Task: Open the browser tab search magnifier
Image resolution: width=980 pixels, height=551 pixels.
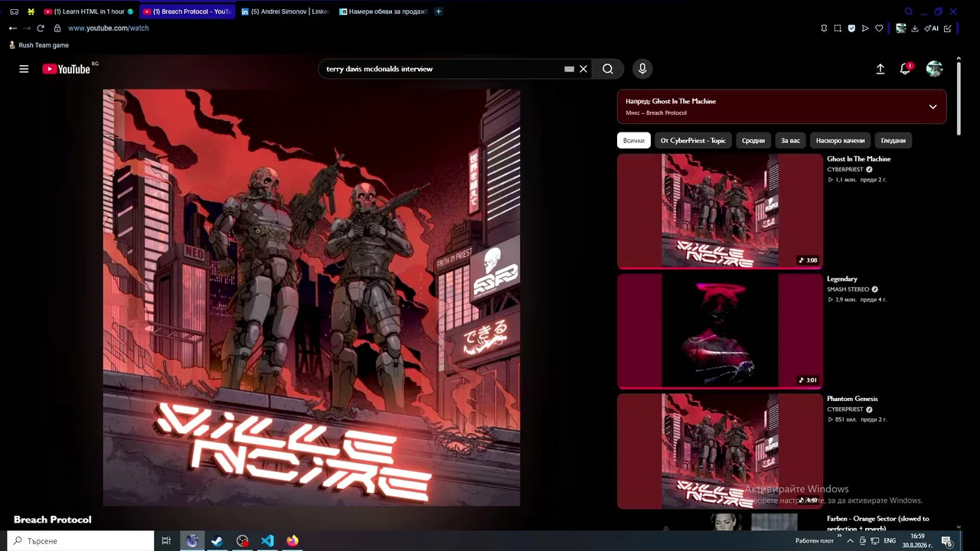Action: 909,11
